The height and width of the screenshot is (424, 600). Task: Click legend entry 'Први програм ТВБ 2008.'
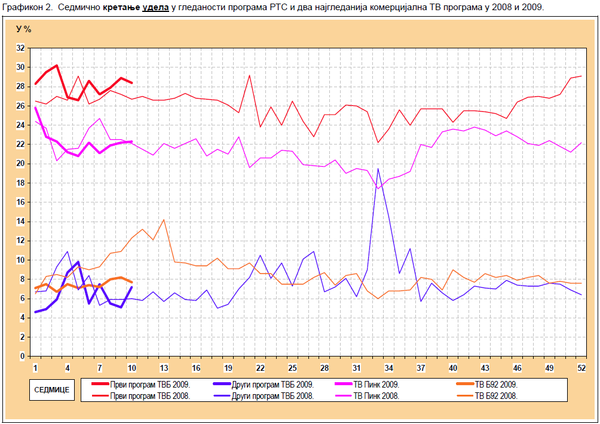coord(141,396)
